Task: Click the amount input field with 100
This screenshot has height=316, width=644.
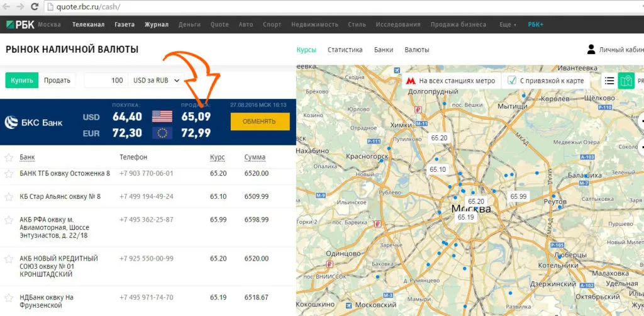Action: [106, 81]
